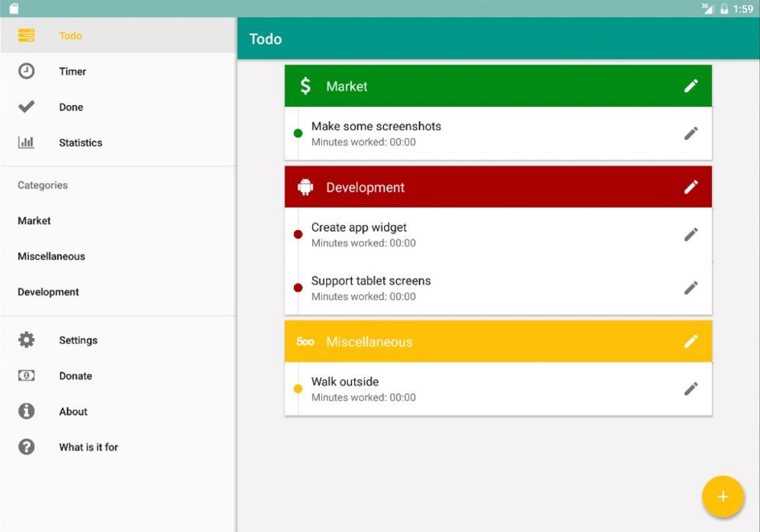This screenshot has height=532, width=760.
Task: Open the Statistics bar chart icon
Action: 26,142
